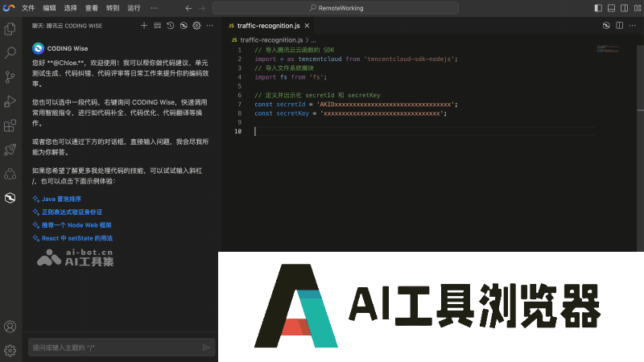The height and width of the screenshot is (362, 644).
Task: Open the 选择 menu
Action: coord(70,8)
